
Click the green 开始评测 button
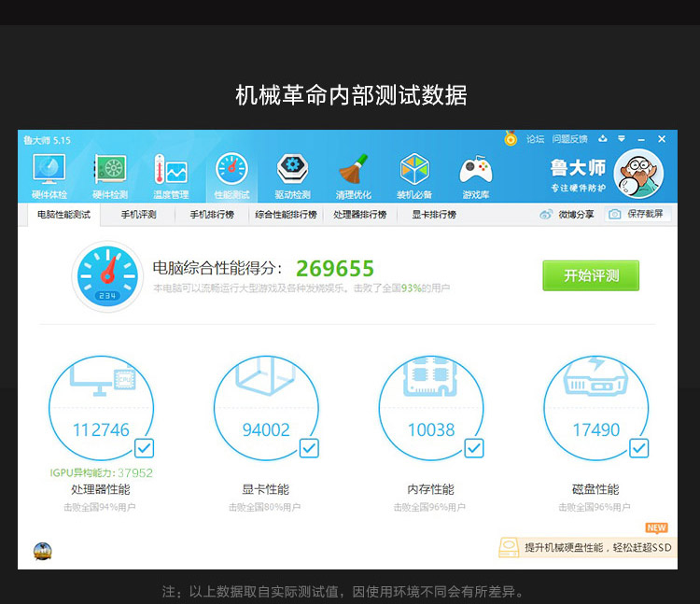(591, 275)
